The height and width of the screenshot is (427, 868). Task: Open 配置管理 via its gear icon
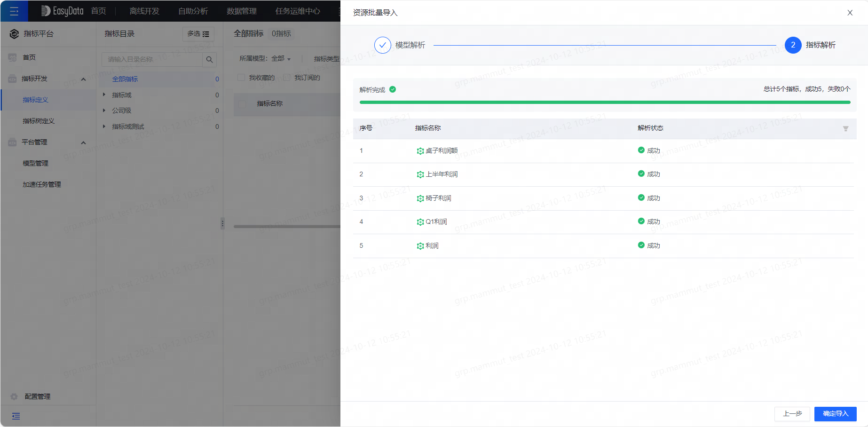(x=14, y=396)
